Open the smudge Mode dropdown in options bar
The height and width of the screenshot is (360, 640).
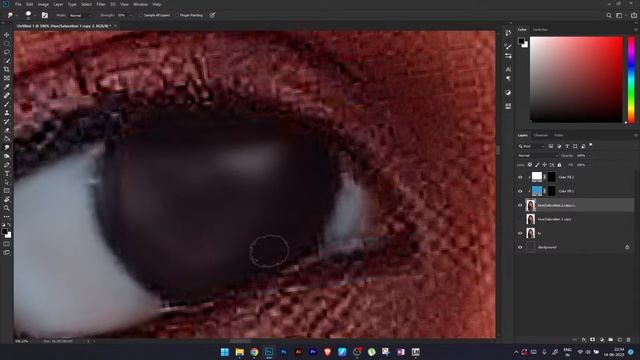(x=80, y=15)
